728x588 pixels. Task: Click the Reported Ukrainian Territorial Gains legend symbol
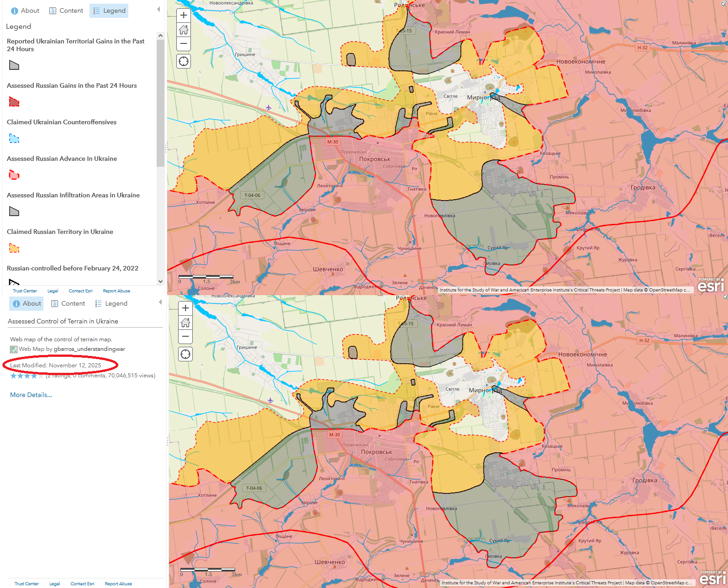point(14,65)
